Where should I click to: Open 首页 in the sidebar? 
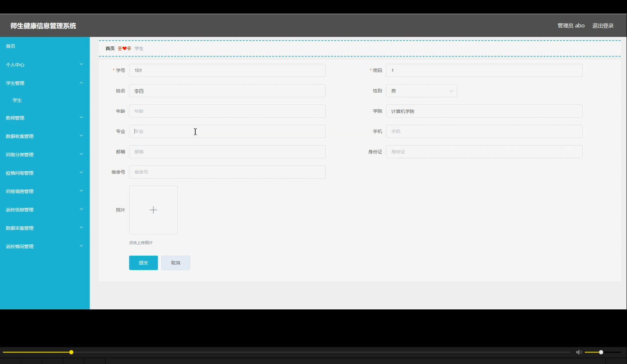[45, 46]
